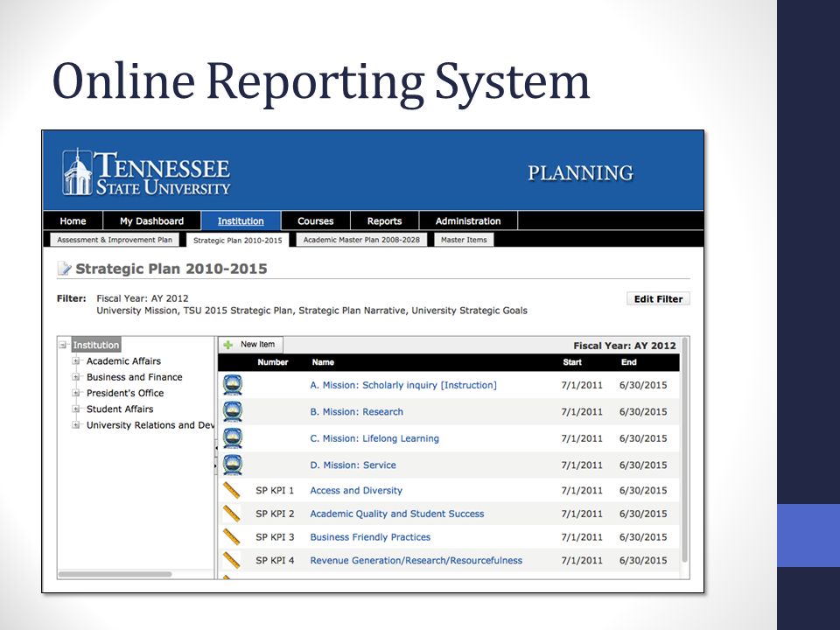Open My Dashboard menu
The height and width of the screenshot is (630, 840).
[151, 220]
